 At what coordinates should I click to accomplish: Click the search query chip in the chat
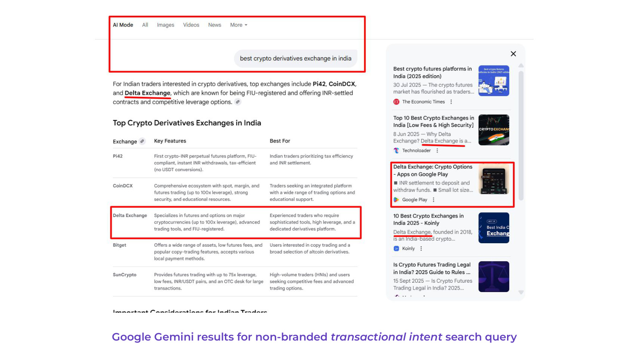point(296,58)
